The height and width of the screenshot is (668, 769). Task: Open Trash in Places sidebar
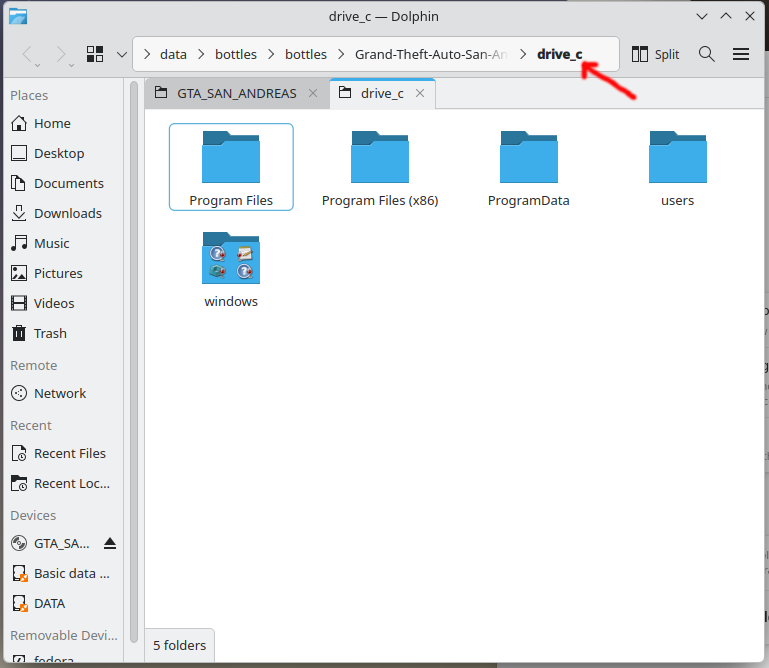click(64, 334)
